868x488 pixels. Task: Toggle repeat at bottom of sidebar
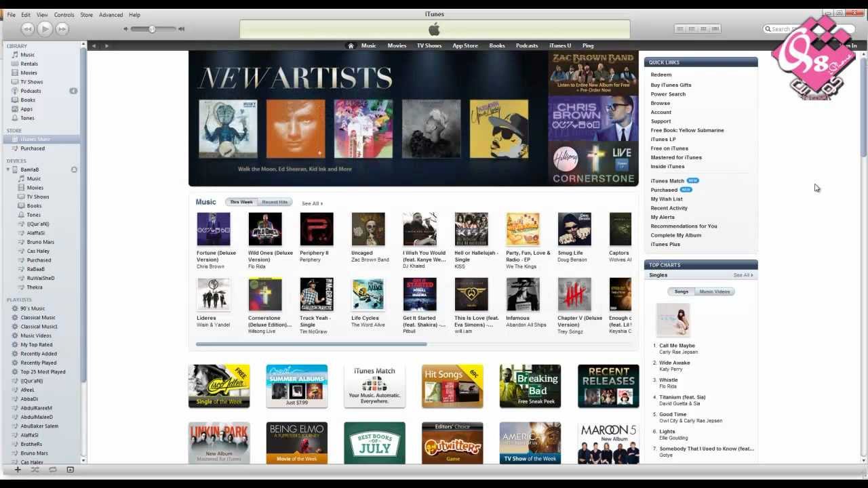[52, 469]
